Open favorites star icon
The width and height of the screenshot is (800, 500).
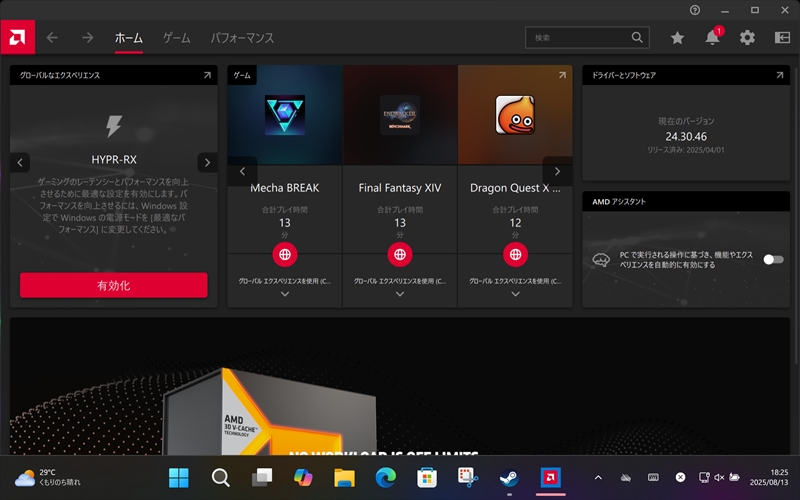coord(677,37)
